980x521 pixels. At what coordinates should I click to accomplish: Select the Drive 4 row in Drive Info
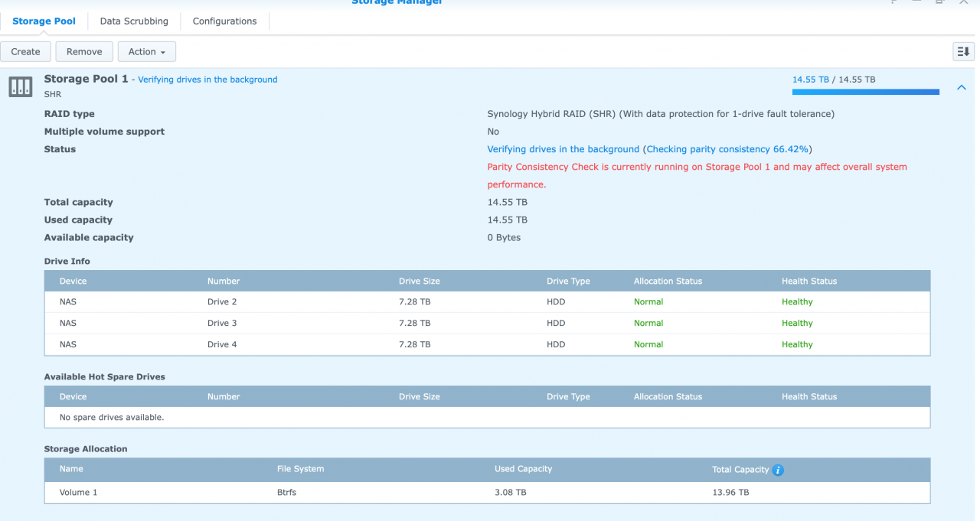coord(487,344)
